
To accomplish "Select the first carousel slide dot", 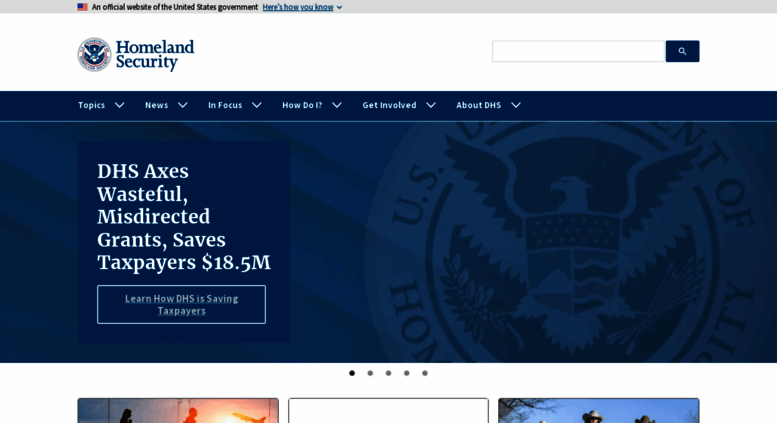I will (352, 373).
